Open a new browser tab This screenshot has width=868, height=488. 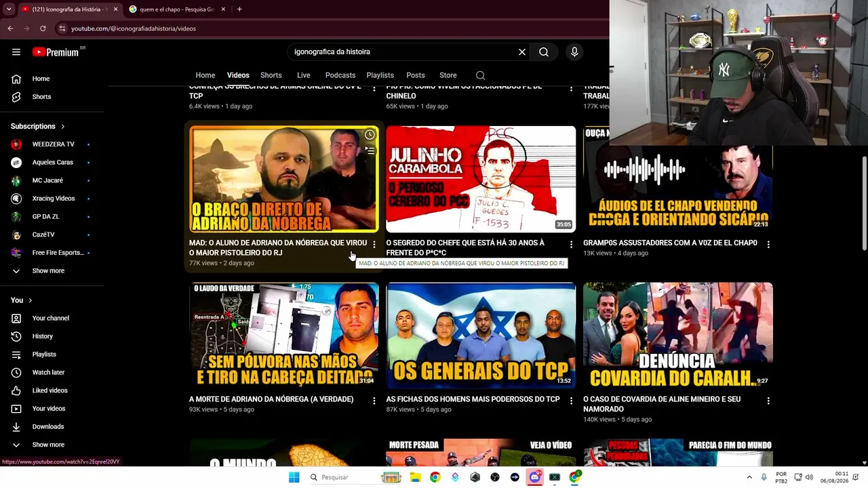pos(239,9)
